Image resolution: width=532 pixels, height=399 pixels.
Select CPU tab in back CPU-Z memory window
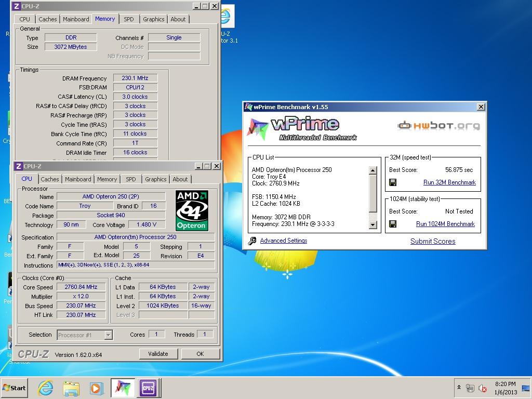click(24, 19)
